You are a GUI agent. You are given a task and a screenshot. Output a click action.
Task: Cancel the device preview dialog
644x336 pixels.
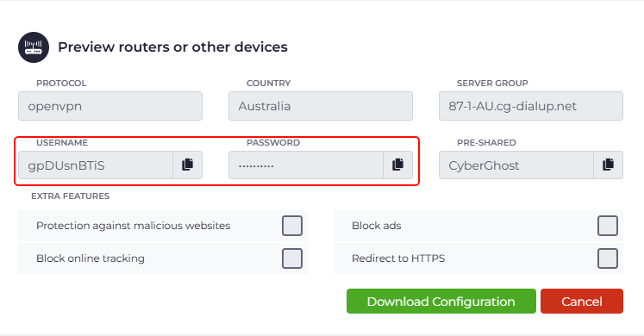click(582, 302)
